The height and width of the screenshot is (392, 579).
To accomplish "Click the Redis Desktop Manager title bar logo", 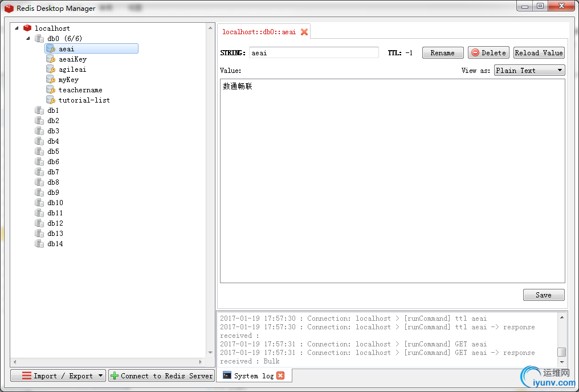I will [9, 8].
